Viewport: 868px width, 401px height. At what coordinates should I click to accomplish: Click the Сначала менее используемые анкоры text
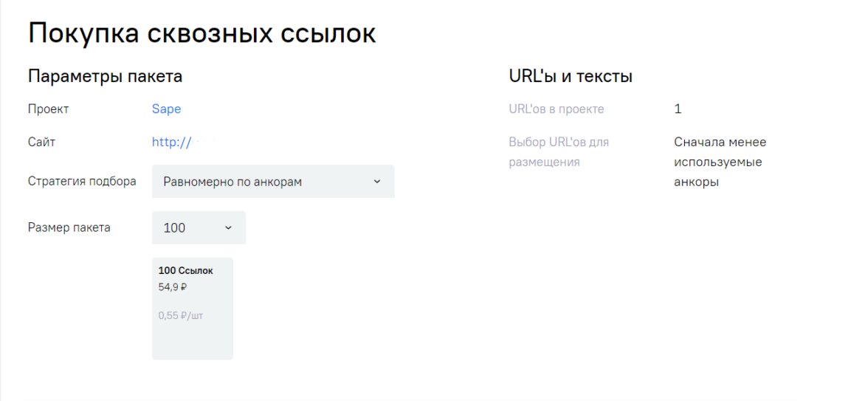pos(720,162)
